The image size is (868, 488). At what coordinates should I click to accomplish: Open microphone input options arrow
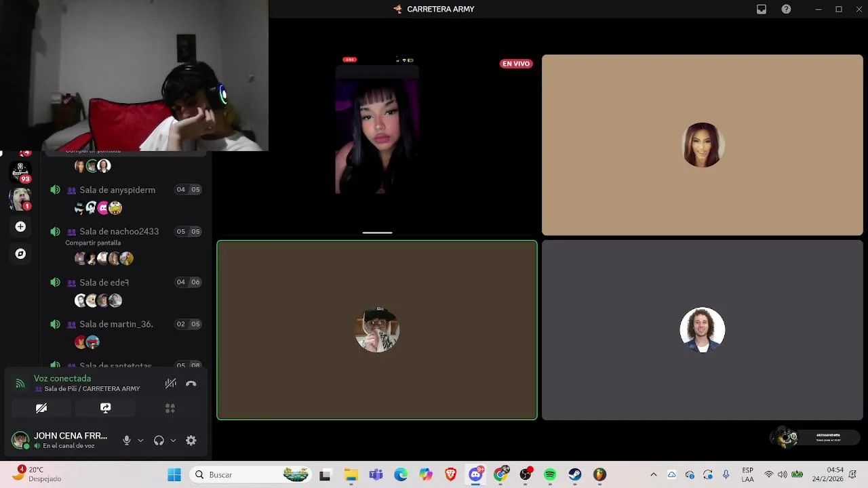[140, 441]
